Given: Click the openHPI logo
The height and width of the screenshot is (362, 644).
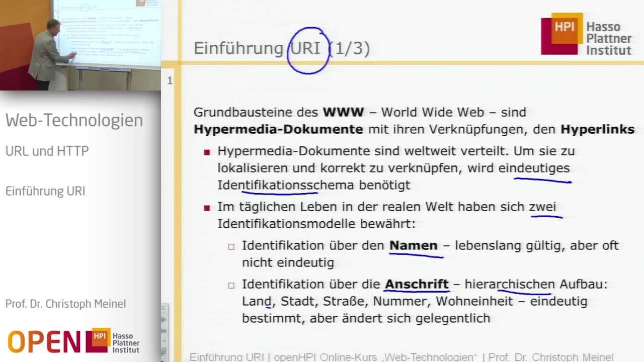Looking at the screenshot, I should [x=73, y=341].
